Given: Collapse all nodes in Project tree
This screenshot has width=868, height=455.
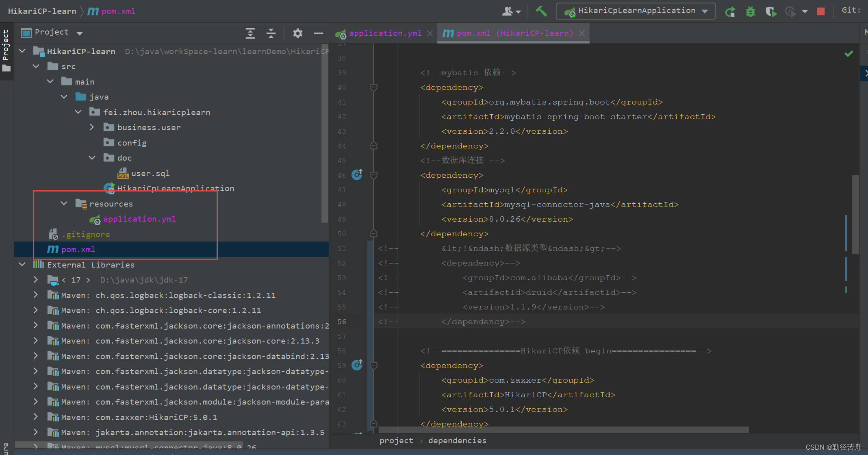Looking at the screenshot, I should pyautogui.click(x=271, y=33).
